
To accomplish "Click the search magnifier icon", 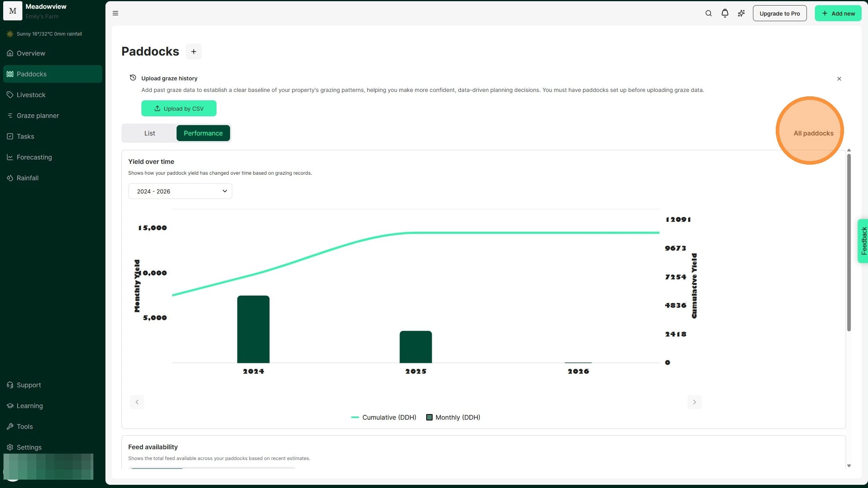I will click(708, 13).
